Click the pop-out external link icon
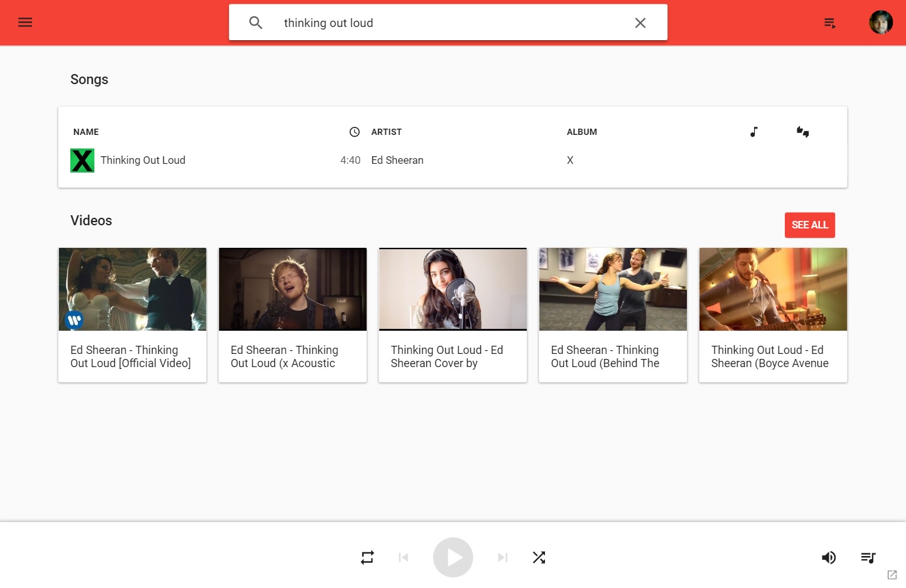Image resolution: width=906 pixels, height=588 pixels. coord(892,575)
